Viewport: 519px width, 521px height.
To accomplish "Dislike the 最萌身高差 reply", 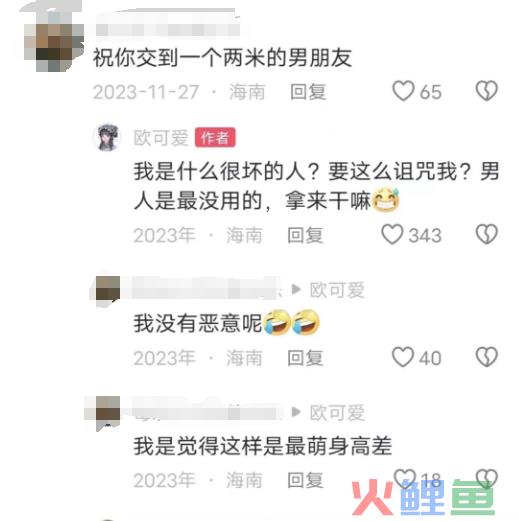I will coord(486,479).
